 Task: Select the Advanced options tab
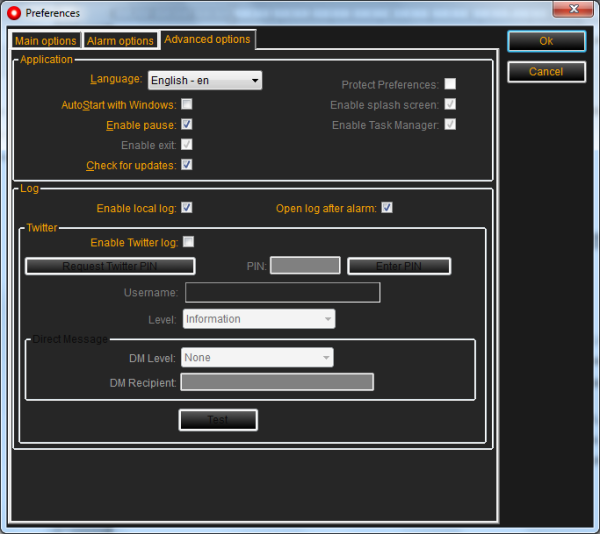[207, 40]
